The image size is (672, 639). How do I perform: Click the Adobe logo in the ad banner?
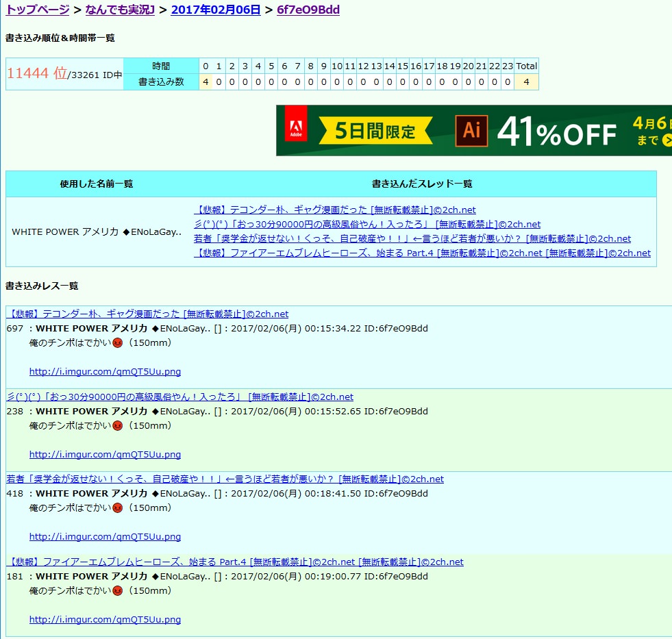[x=296, y=130]
